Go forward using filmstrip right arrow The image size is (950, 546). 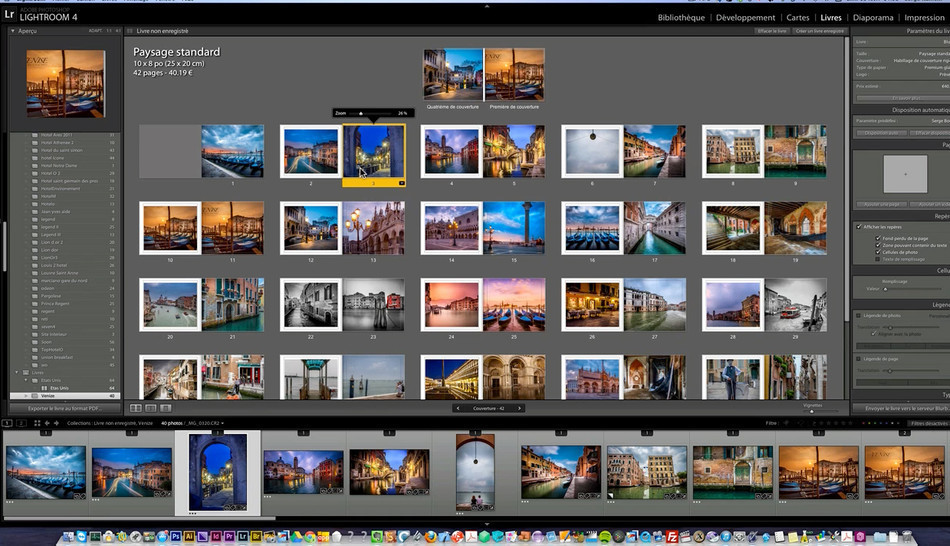point(56,423)
